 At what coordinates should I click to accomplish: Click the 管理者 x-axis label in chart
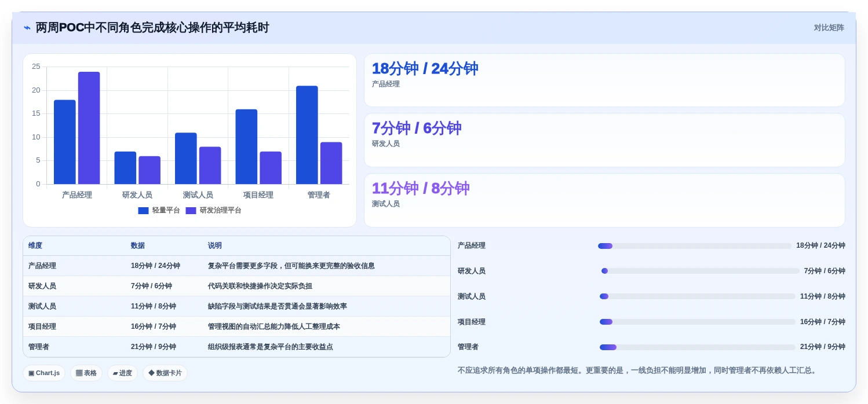[319, 195]
